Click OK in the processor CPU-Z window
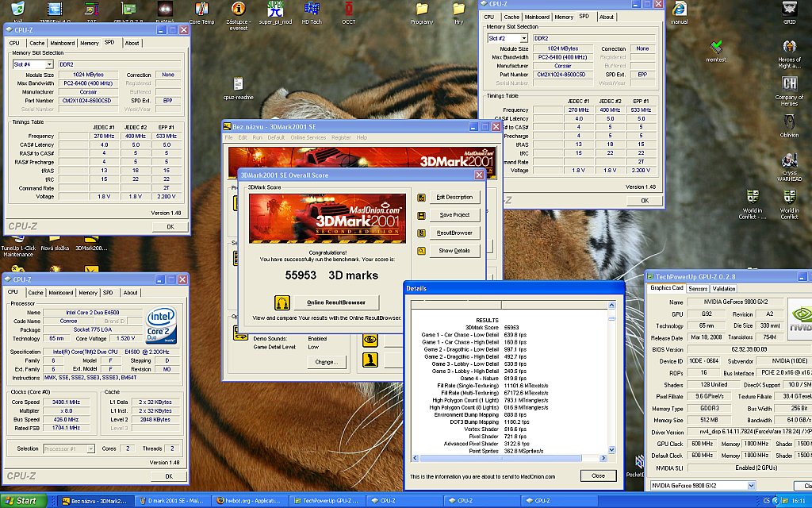This screenshot has width=812, height=508. coord(169,476)
